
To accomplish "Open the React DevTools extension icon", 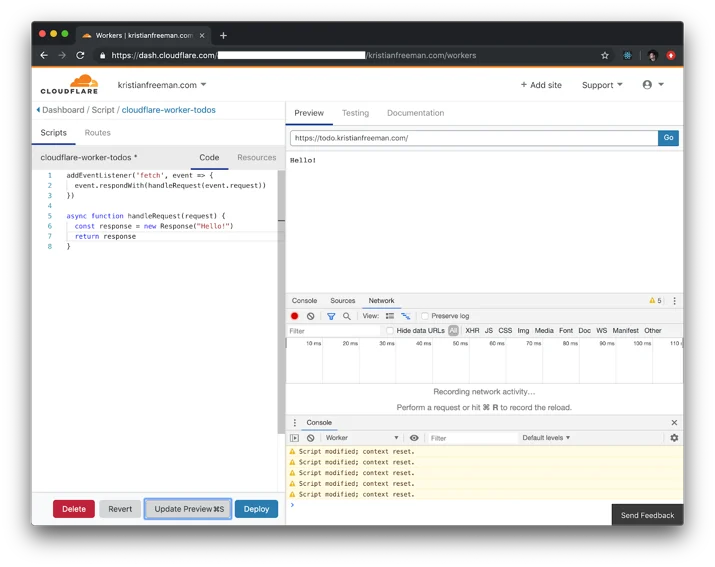I will [627, 55].
